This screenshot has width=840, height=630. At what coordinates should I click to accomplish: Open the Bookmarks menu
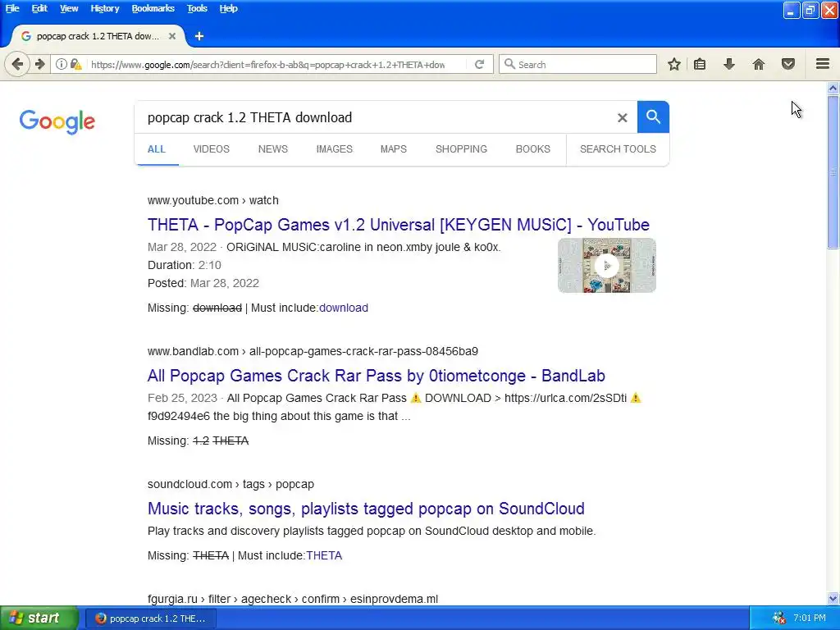pyautogui.click(x=153, y=8)
